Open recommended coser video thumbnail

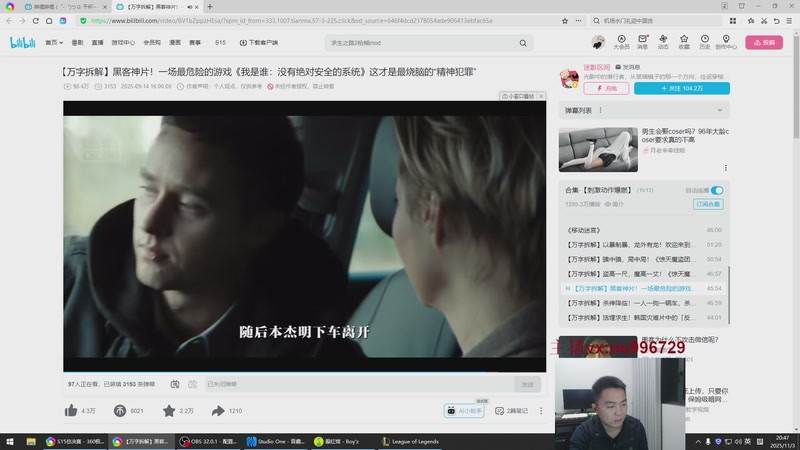tap(598, 149)
